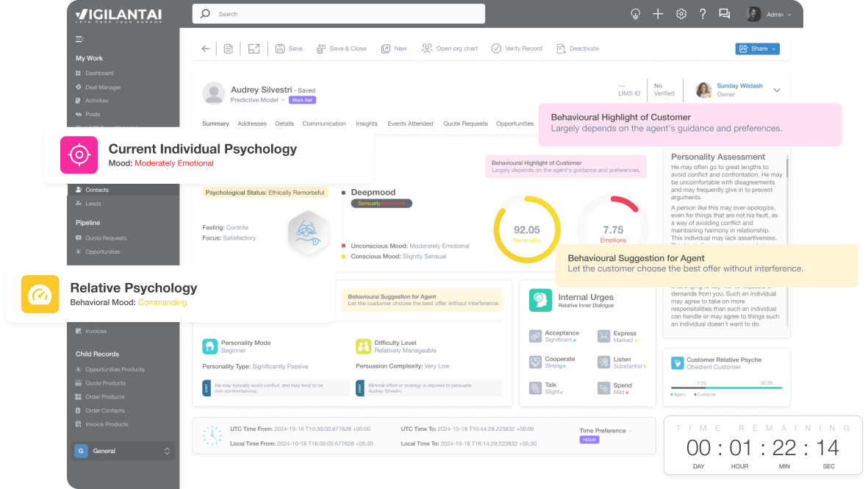Click Audrey Silvestri contact avatar
The height and width of the screenshot is (489, 868).
coord(214,93)
